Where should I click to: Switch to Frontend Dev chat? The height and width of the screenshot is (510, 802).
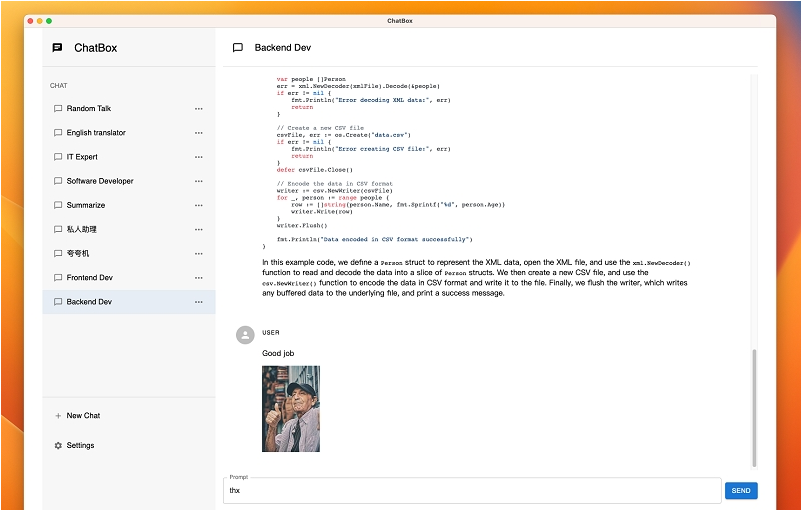pyautogui.click(x=129, y=278)
